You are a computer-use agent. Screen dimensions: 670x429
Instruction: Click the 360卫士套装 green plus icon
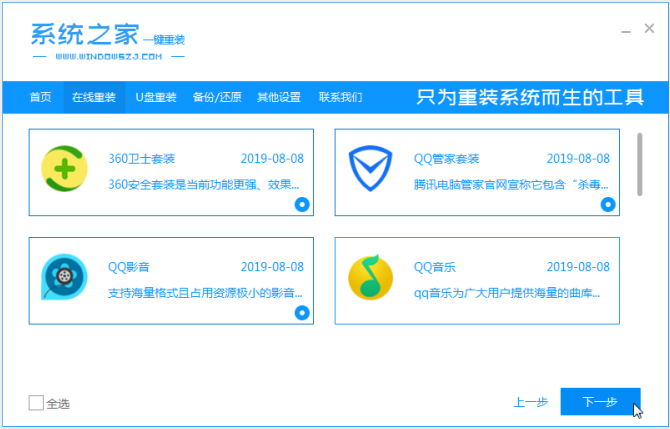coord(65,168)
